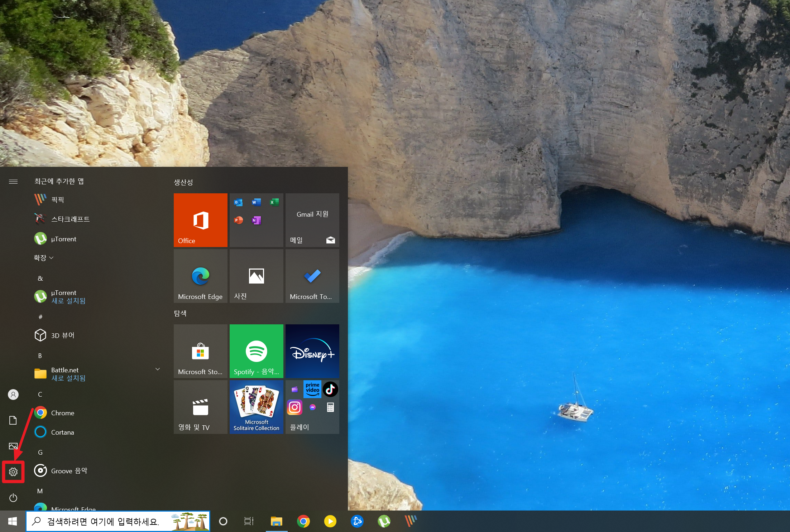Open Microsoft Solitaire Collection tile
Image resolution: width=790 pixels, height=532 pixels.
[256, 407]
